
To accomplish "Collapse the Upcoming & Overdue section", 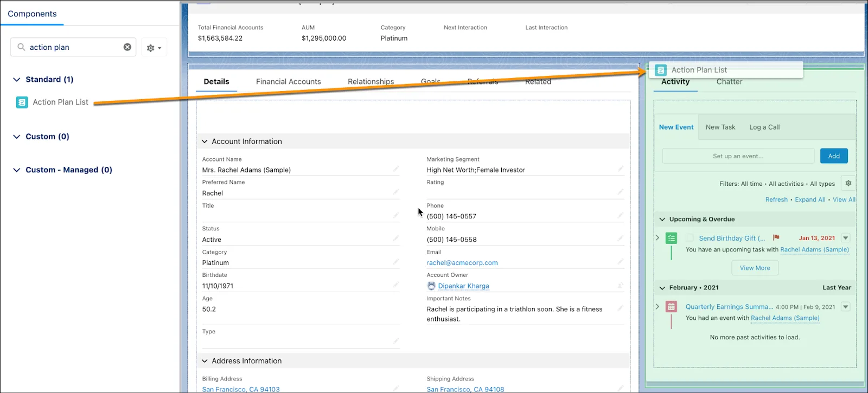I will 662,219.
